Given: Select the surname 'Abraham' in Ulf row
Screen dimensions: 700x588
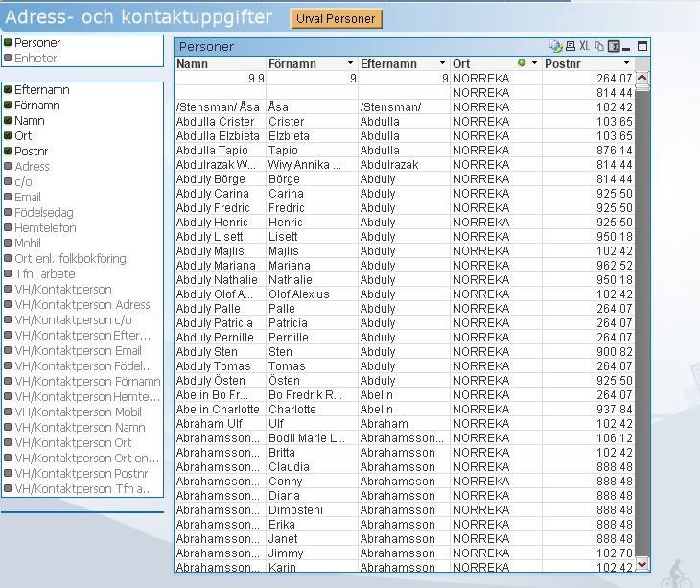Looking at the screenshot, I should tap(404, 424).
